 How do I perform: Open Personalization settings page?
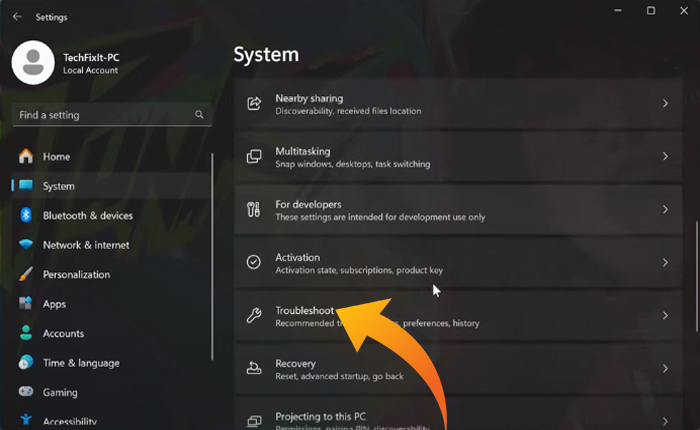[76, 275]
